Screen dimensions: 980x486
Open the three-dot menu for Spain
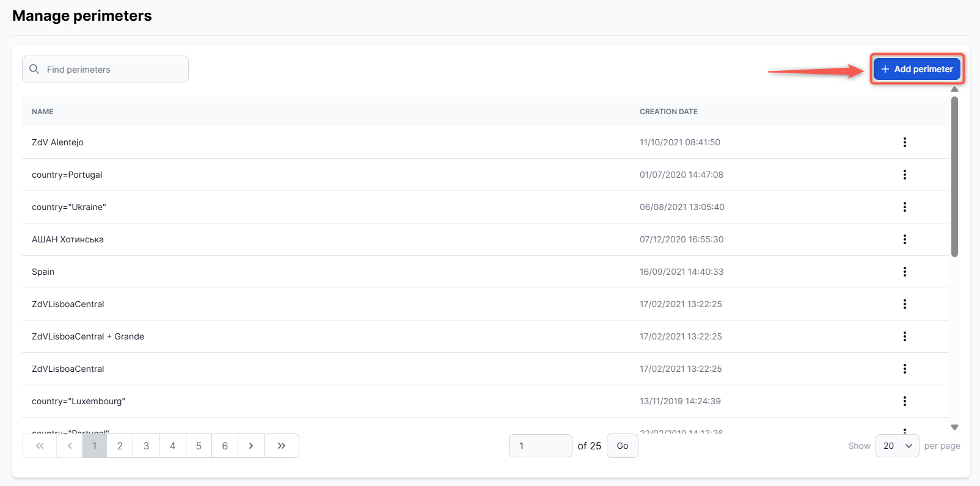[904, 272]
